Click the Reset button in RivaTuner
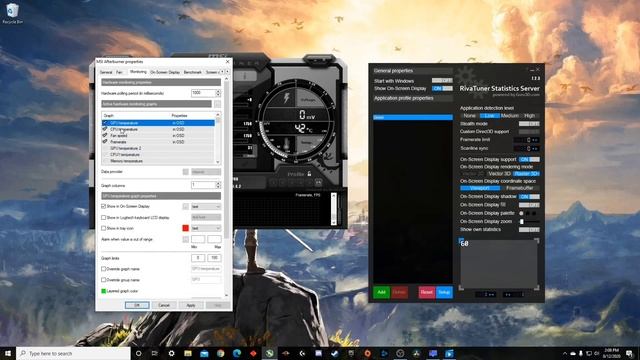 pos(427,292)
